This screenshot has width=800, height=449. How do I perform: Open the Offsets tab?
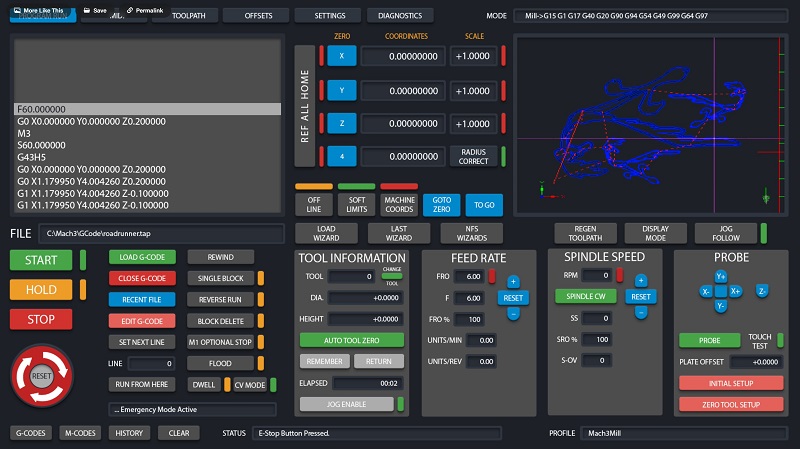click(x=258, y=16)
